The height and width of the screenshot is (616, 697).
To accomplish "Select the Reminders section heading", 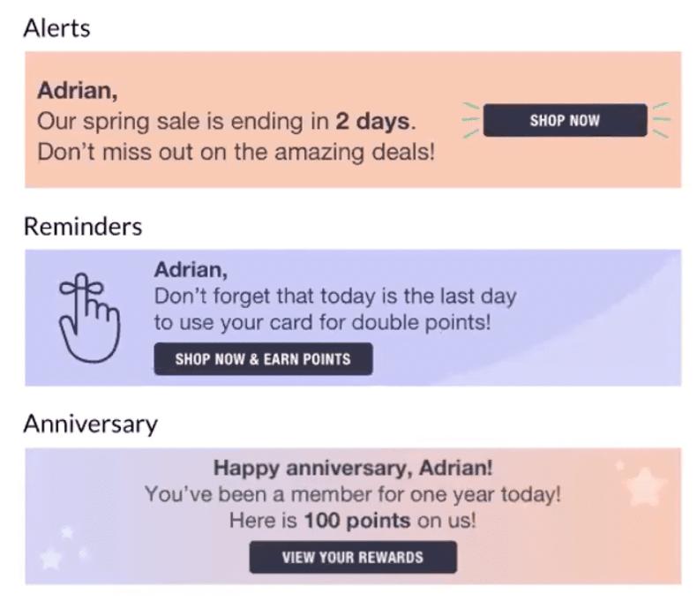I will point(83,227).
